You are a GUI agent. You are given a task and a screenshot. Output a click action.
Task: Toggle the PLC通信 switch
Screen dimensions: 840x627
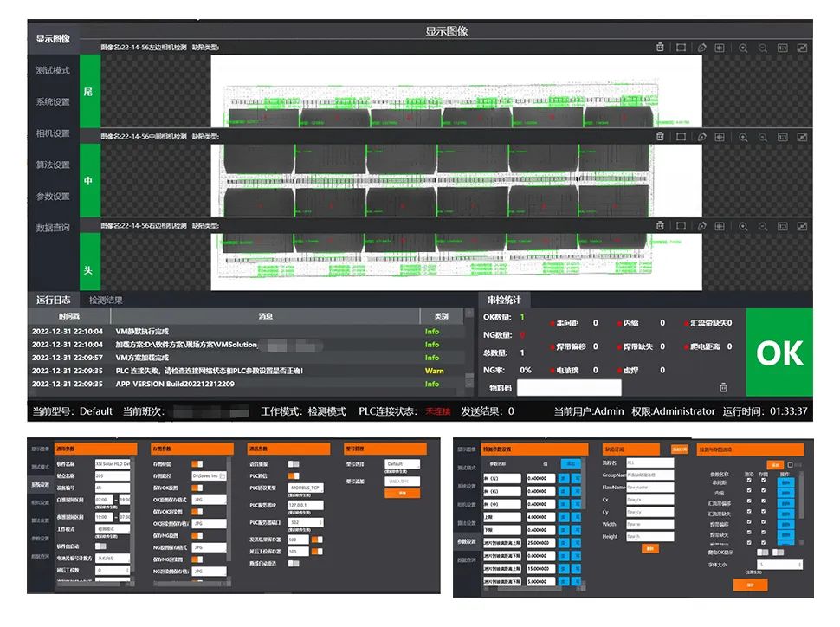pyautogui.click(x=295, y=475)
